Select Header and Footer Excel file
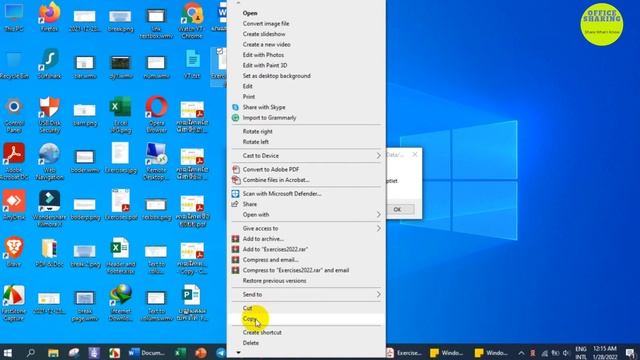640x360 pixels. (x=121, y=256)
